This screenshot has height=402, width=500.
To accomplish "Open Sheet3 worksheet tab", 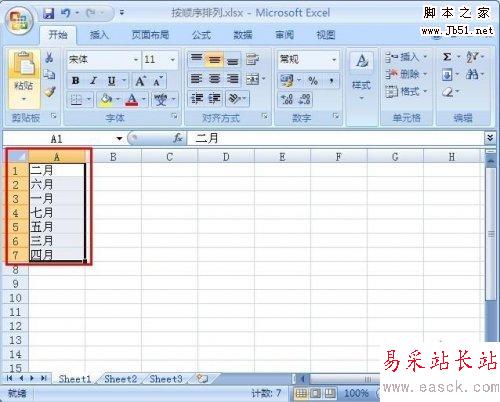I will pos(166,379).
